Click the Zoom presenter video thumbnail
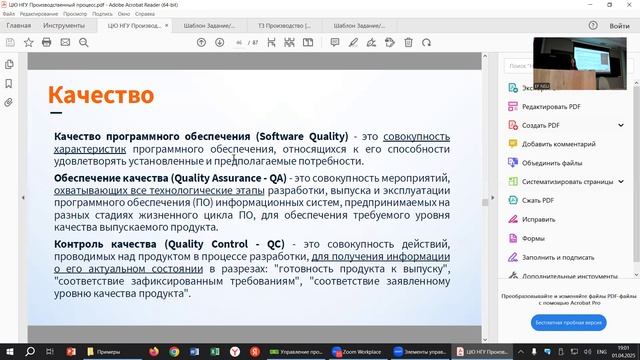The image size is (640, 360). coord(580,63)
